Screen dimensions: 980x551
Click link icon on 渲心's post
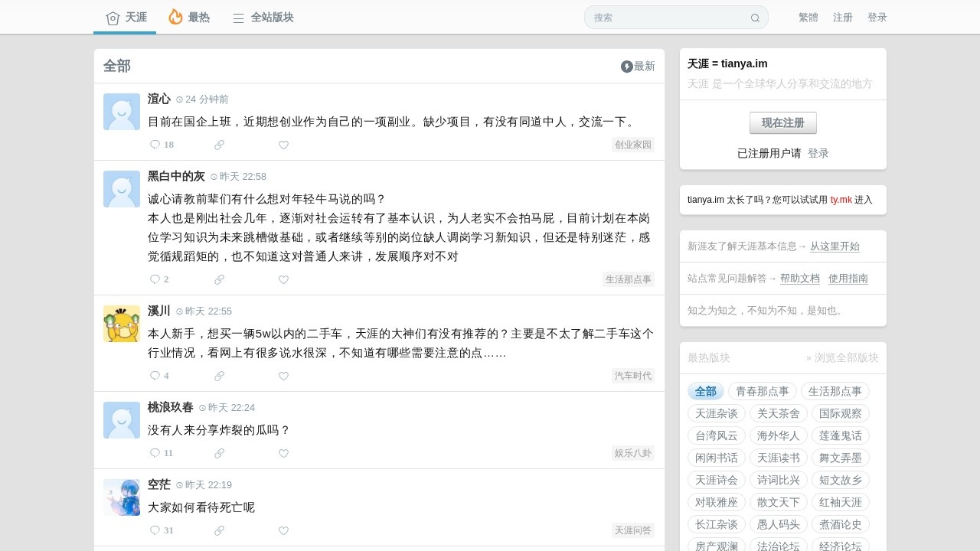click(219, 145)
